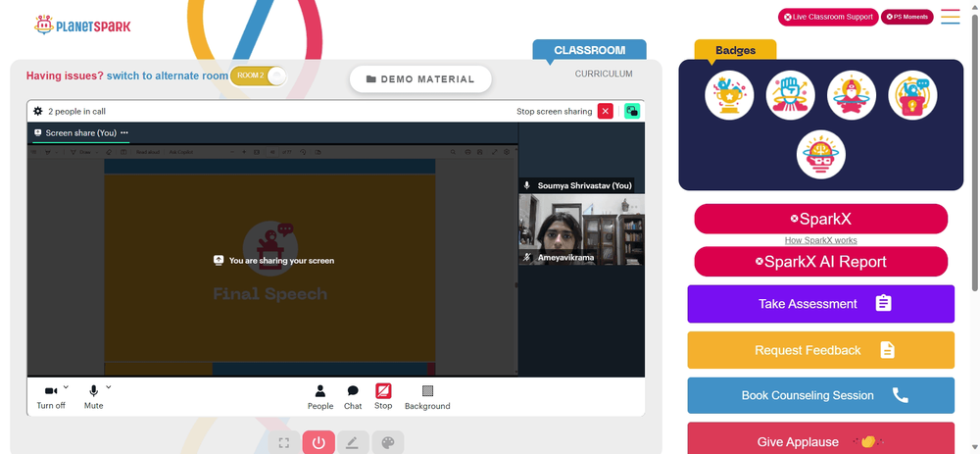Open Live Classroom Support
The width and height of the screenshot is (980, 454).
tap(828, 17)
